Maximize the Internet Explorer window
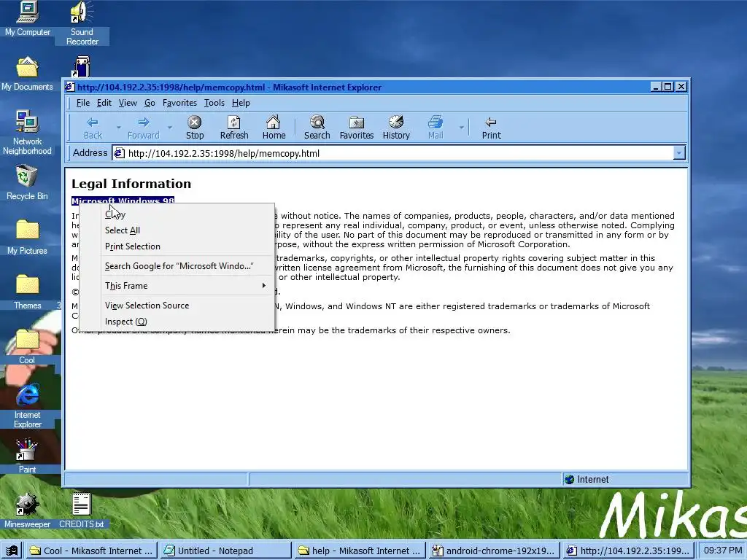747x560 pixels. pyautogui.click(x=668, y=87)
